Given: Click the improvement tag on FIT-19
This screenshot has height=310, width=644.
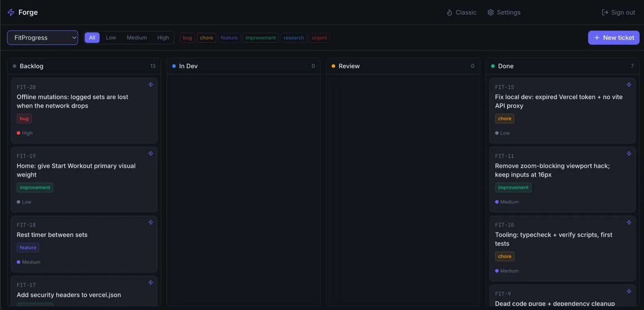Looking at the screenshot, I should tap(35, 187).
